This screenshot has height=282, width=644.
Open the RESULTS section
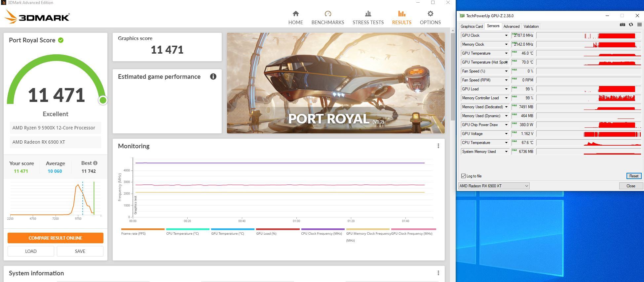coord(401,18)
